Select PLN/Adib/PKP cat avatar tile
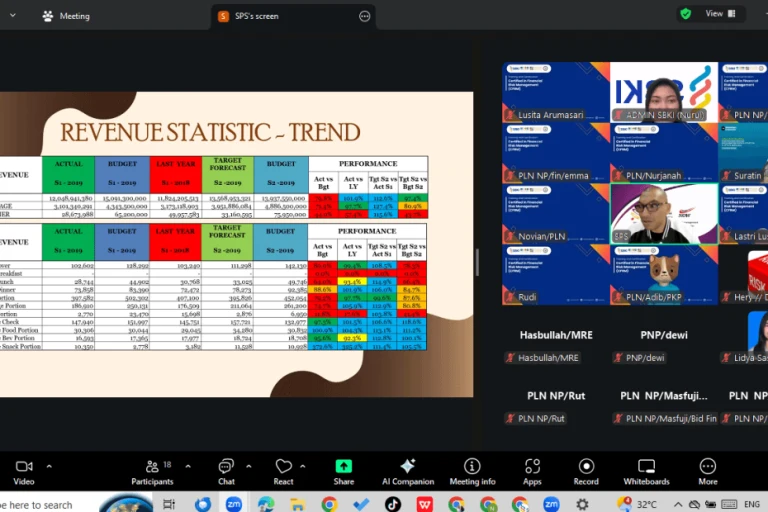Image resolution: width=768 pixels, height=512 pixels. (664, 274)
